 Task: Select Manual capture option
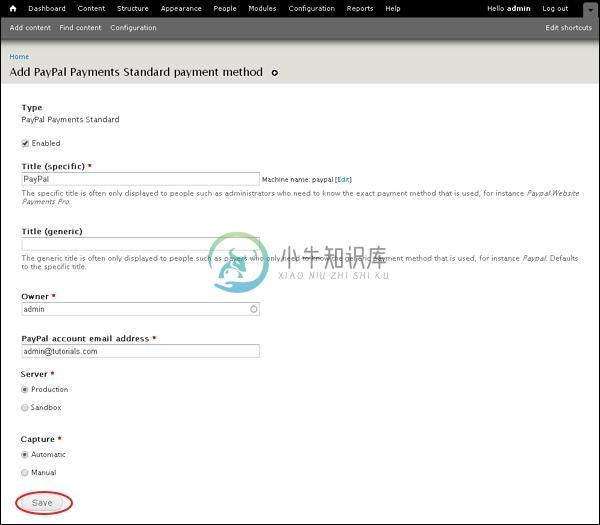25,473
